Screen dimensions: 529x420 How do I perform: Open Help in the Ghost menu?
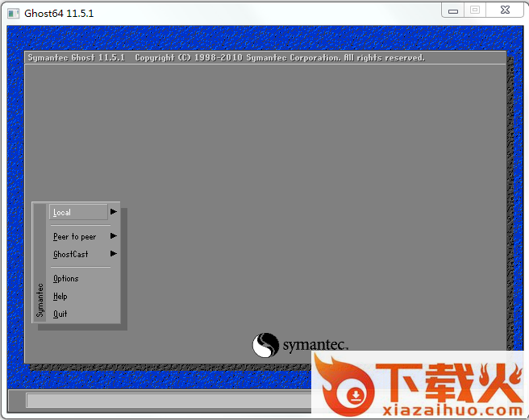coord(60,296)
